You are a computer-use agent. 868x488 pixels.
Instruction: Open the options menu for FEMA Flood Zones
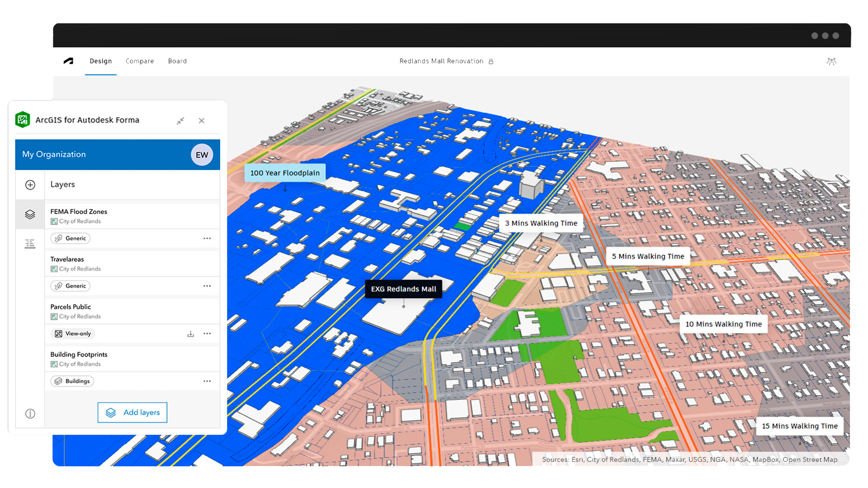(208, 238)
